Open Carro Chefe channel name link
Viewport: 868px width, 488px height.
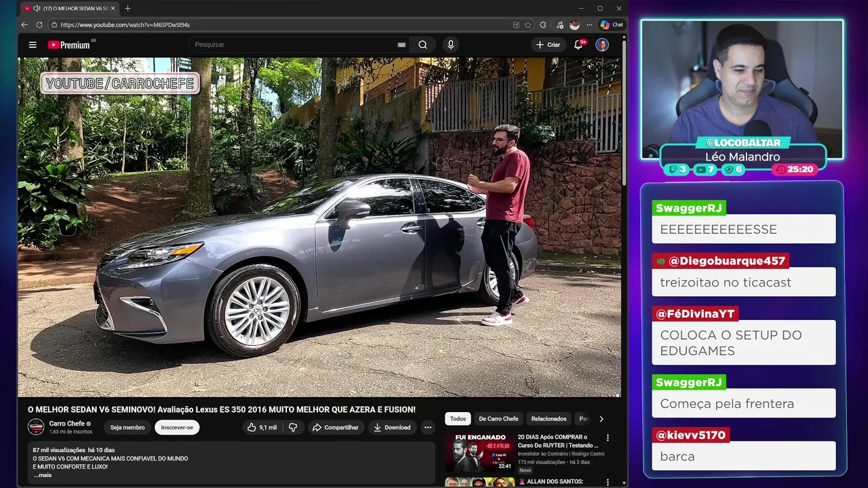tap(66, 424)
